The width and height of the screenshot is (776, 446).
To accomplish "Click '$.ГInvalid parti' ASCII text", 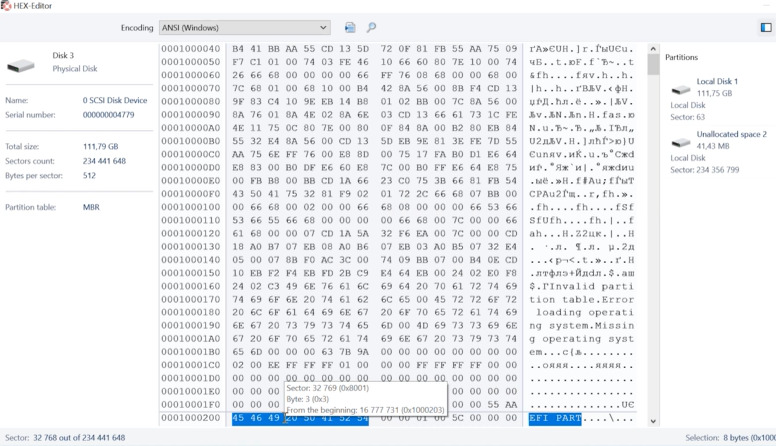I will pyautogui.click(x=582, y=286).
